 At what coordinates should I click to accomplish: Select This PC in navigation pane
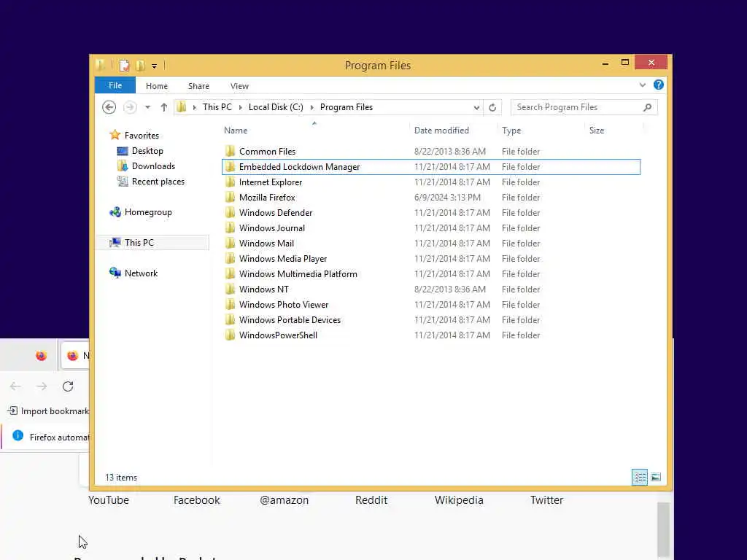[x=139, y=243]
